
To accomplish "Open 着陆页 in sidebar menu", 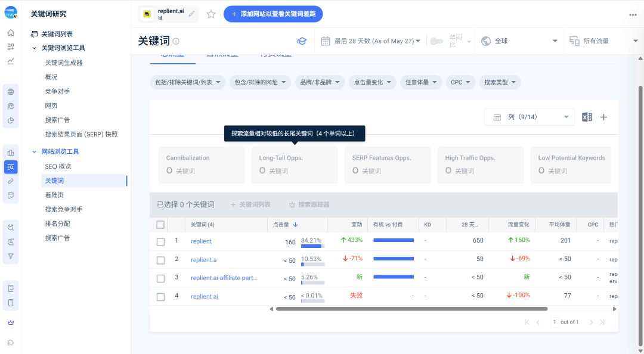I will click(x=54, y=195).
